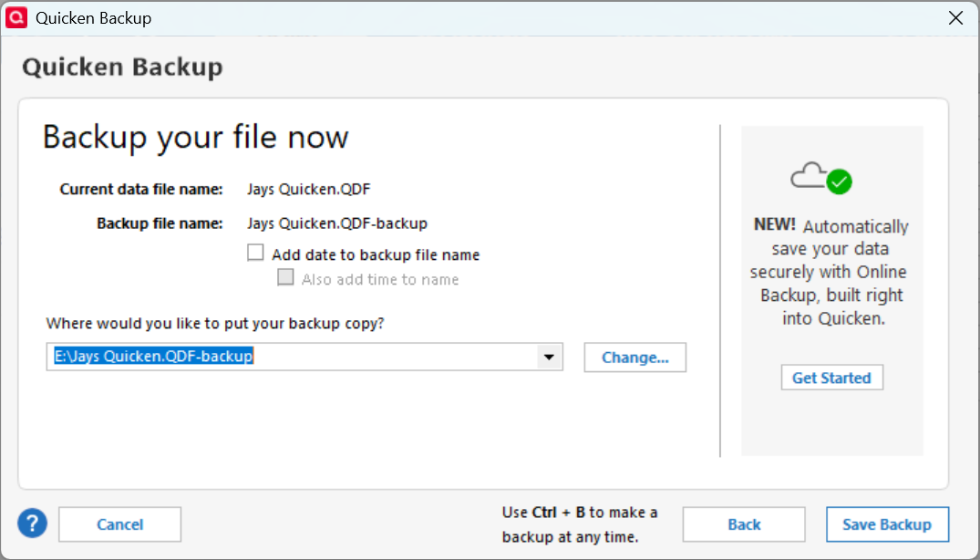Image resolution: width=980 pixels, height=560 pixels.
Task: Select the text Jays Quicken.QDF
Action: pos(309,190)
